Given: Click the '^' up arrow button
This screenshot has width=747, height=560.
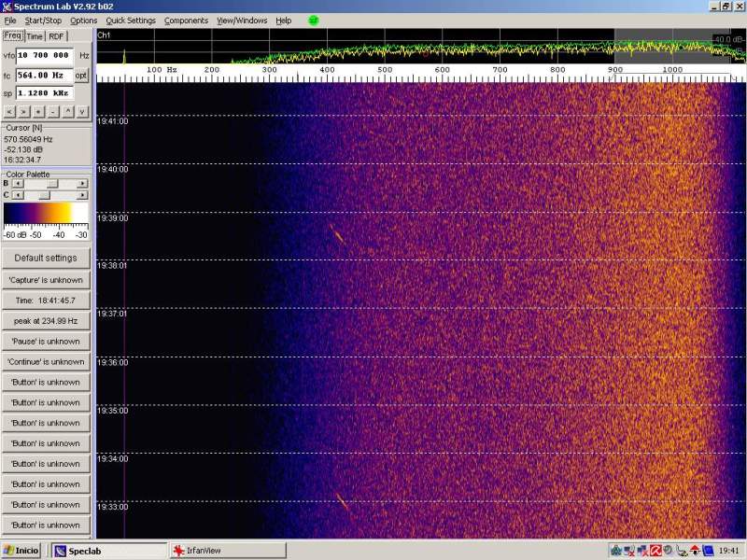Looking at the screenshot, I should 68,111.
